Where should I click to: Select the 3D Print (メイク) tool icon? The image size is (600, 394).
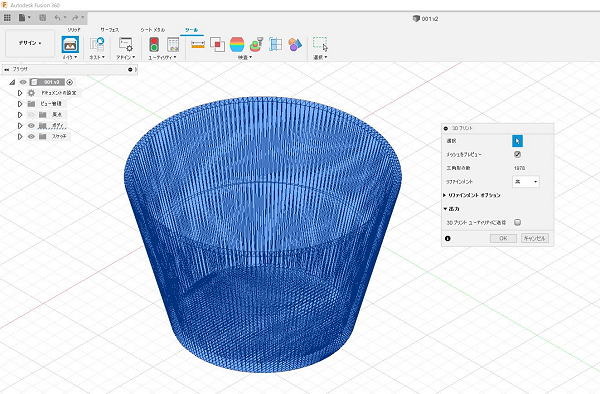[70, 44]
